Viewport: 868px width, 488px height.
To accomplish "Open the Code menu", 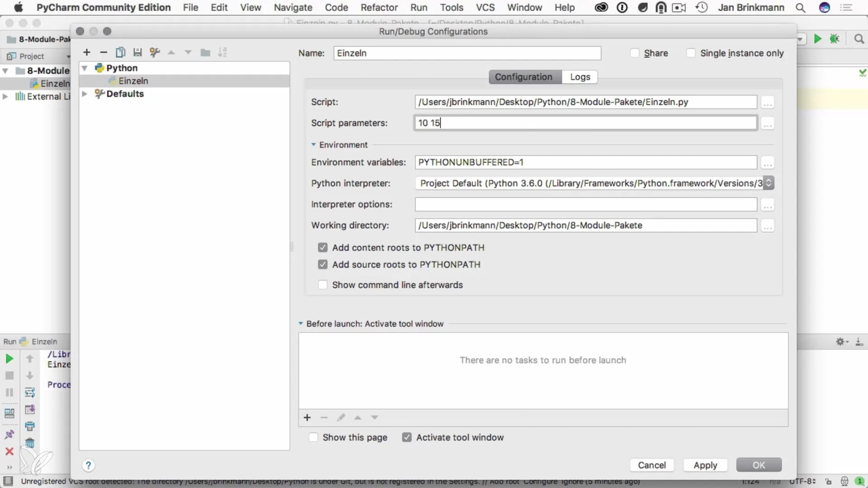I will coord(336,8).
